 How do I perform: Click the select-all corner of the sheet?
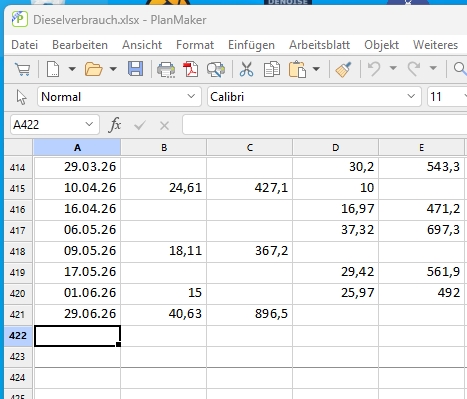point(18,147)
